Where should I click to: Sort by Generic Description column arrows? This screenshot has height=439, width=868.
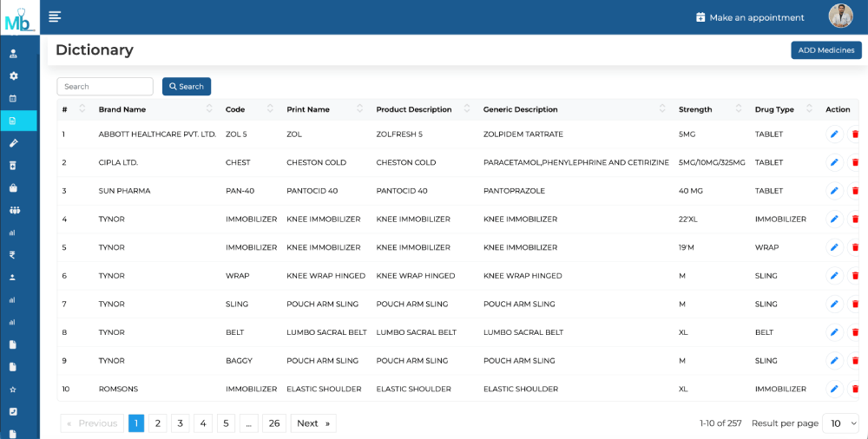pos(662,108)
